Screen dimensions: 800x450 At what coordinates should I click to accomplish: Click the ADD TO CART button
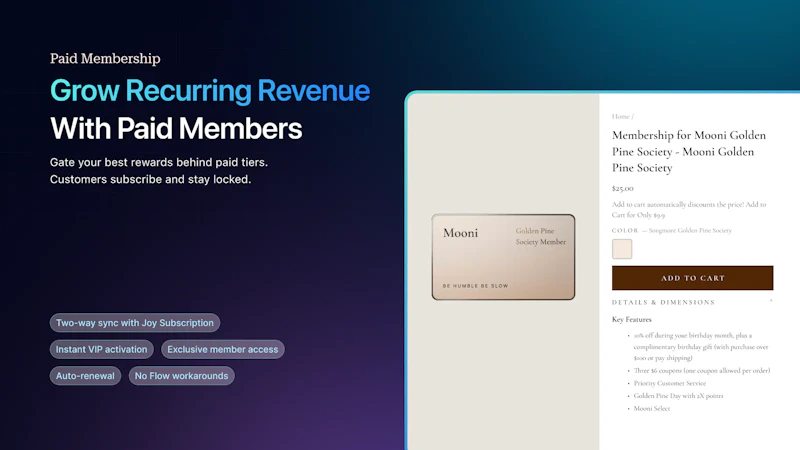pyautogui.click(x=692, y=278)
